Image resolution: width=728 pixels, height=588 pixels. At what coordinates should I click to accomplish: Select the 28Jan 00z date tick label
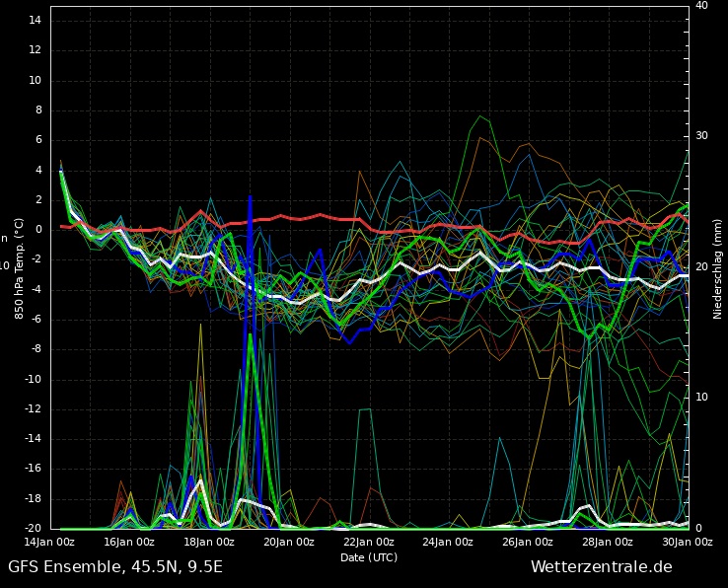(608, 542)
